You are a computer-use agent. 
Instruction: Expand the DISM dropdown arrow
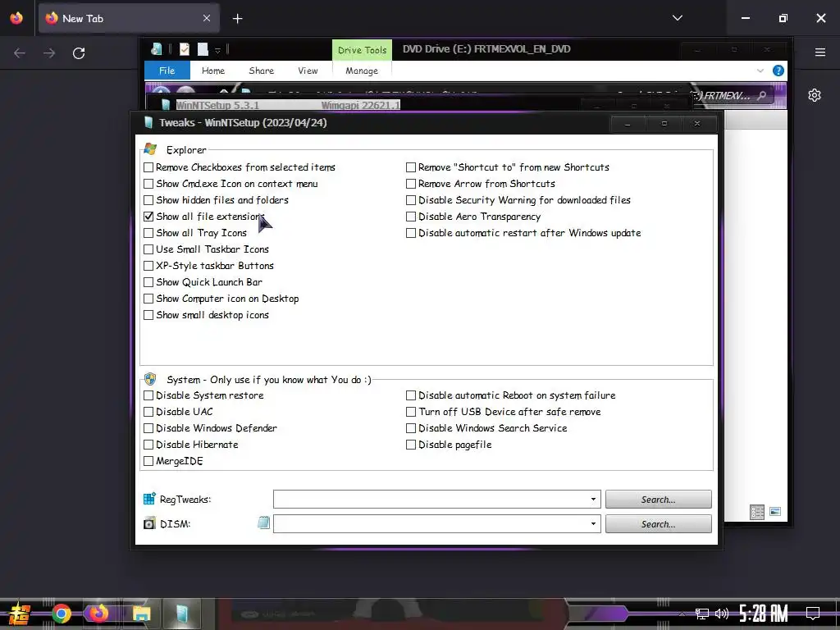point(593,524)
